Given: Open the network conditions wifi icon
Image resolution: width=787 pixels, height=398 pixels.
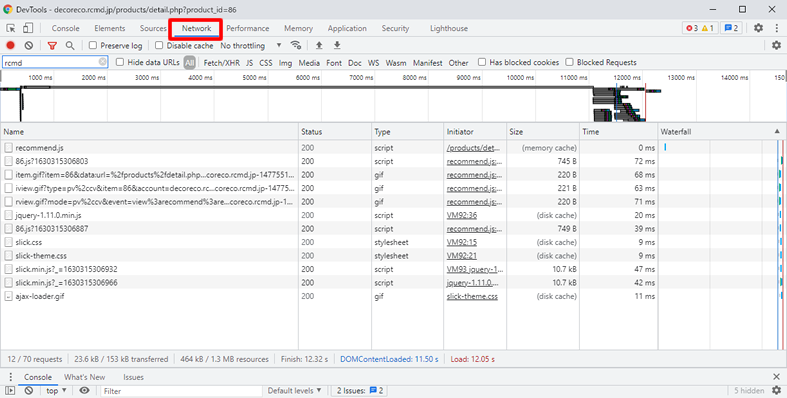Looking at the screenshot, I should [x=296, y=45].
